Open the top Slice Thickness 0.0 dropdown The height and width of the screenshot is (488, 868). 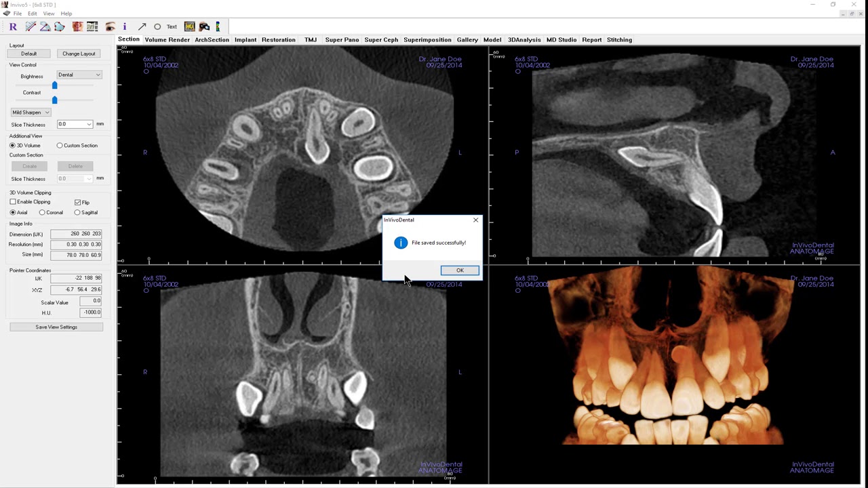pyautogui.click(x=75, y=124)
